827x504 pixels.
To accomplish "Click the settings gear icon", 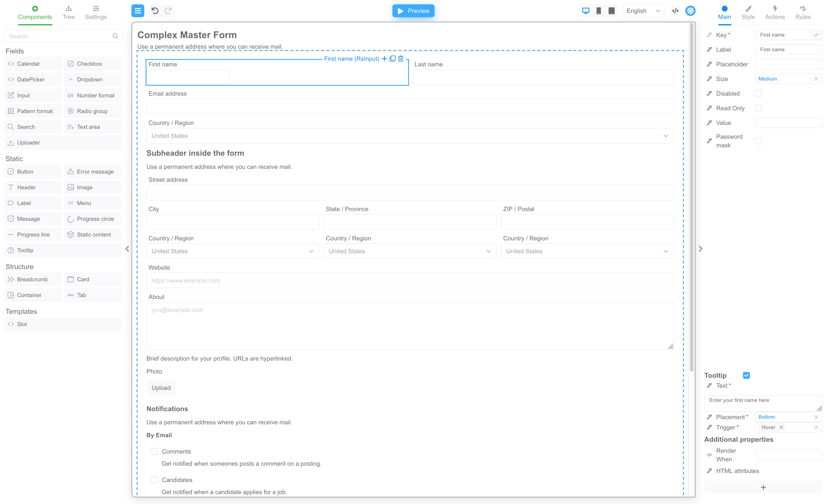I will pos(690,11).
